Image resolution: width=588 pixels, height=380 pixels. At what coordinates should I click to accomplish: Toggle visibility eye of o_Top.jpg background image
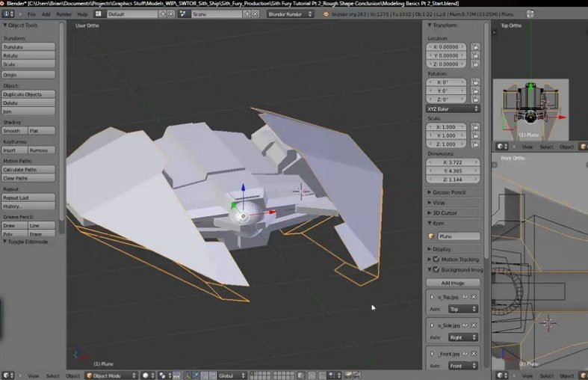tap(465, 297)
